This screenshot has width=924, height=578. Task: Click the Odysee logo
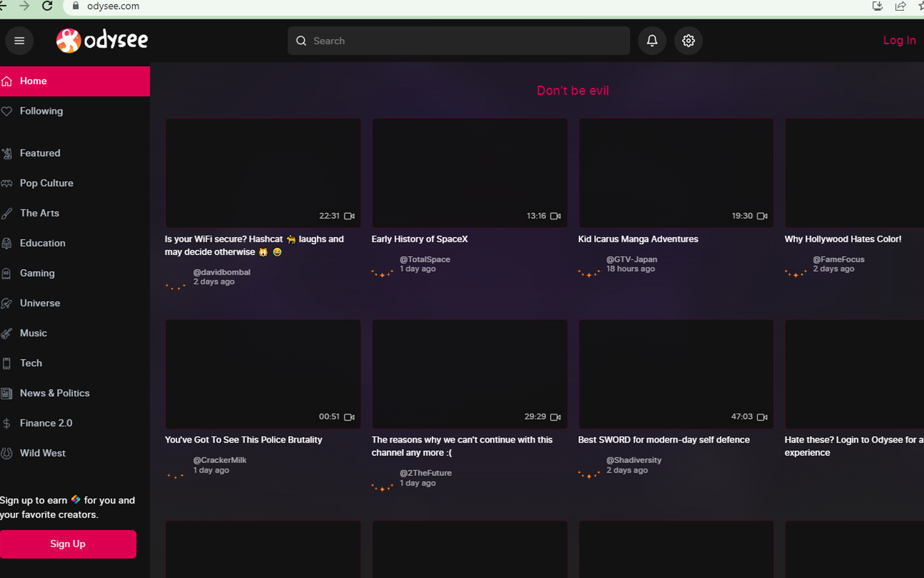pos(102,40)
